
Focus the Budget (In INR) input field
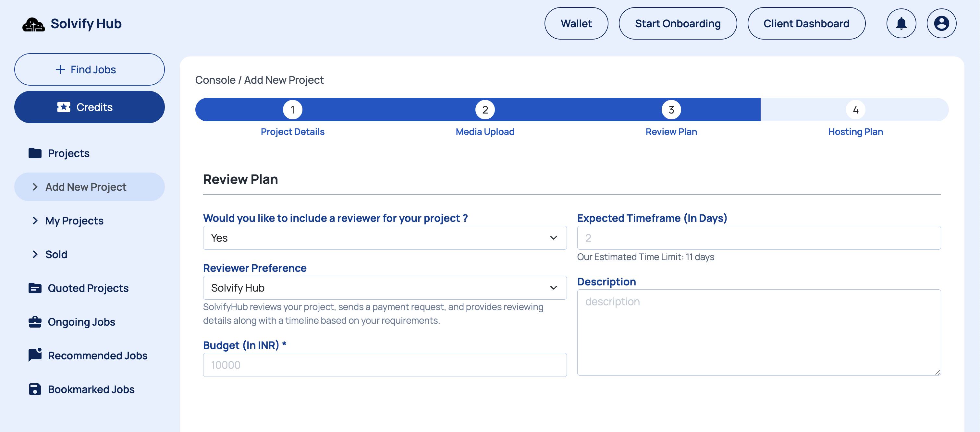[385, 365]
